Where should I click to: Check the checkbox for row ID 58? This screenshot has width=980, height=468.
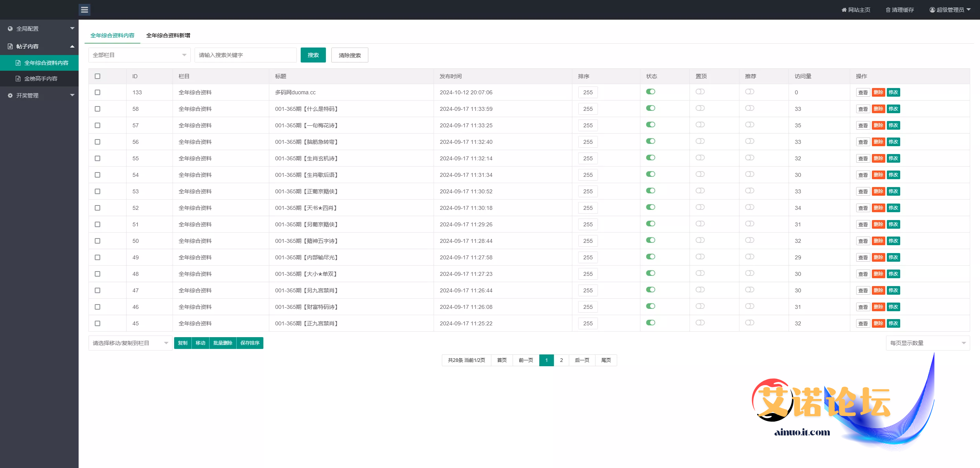[97, 109]
